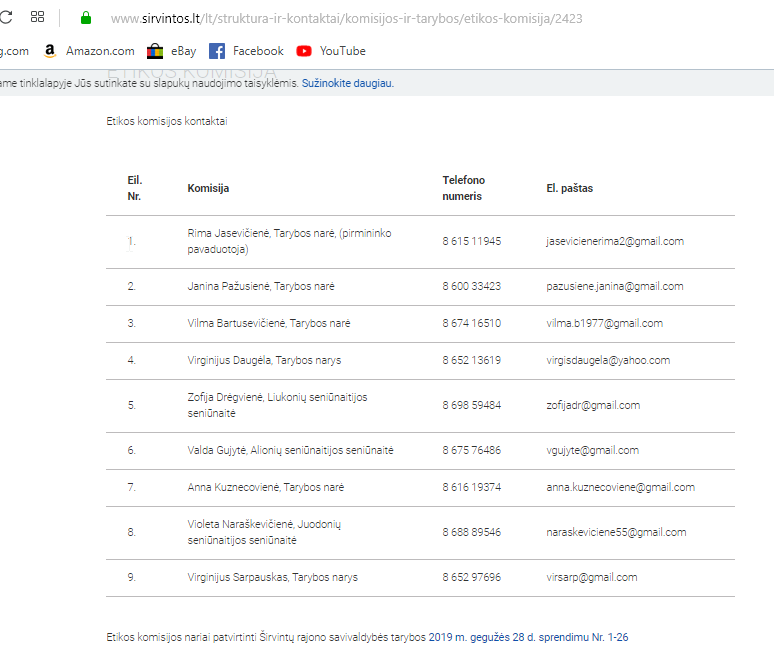Open the eBay bookmark
The width and height of the screenshot is (774, 653).
(x=171, y=51)
